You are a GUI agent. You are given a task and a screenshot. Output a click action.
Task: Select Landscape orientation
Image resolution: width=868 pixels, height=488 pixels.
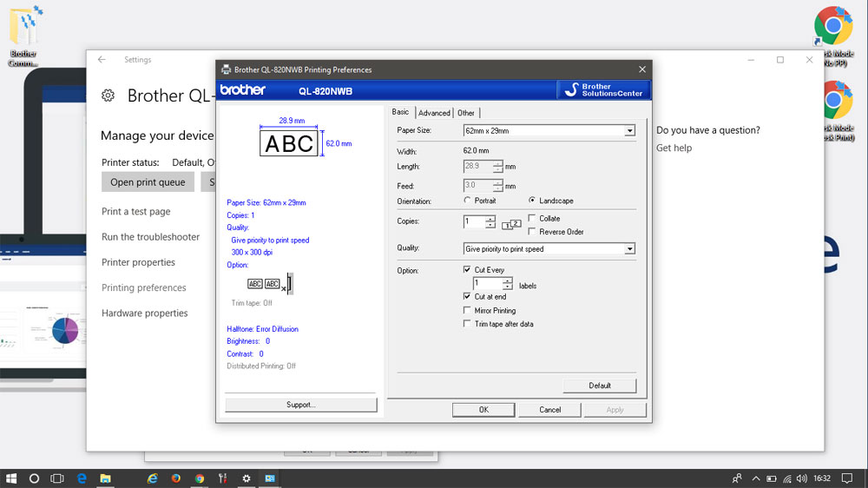point(532,201)
